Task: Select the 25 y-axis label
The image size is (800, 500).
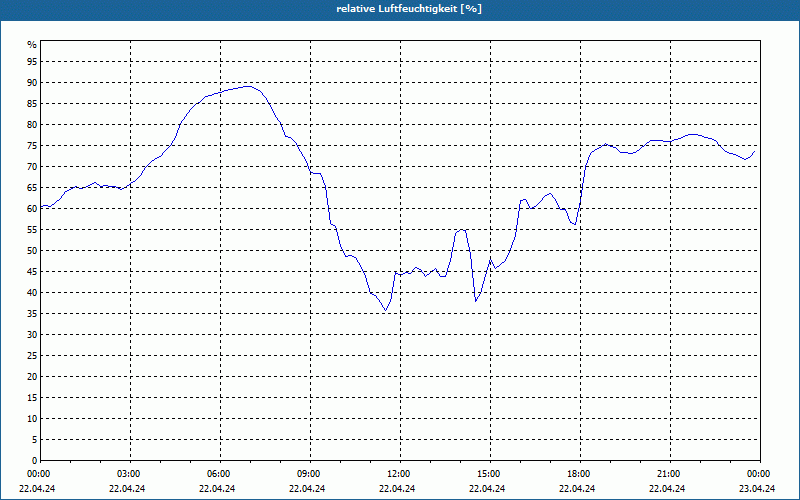Action: point(32,356)
